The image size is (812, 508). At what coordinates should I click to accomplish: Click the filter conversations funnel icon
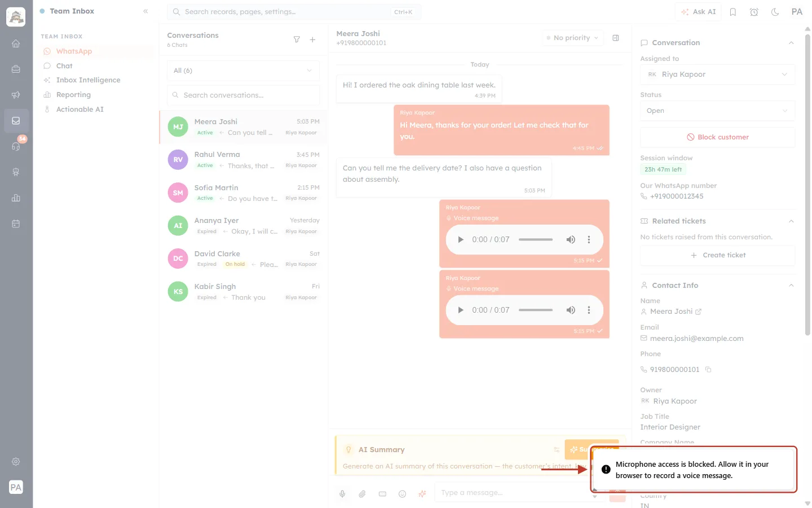[297, 40]
